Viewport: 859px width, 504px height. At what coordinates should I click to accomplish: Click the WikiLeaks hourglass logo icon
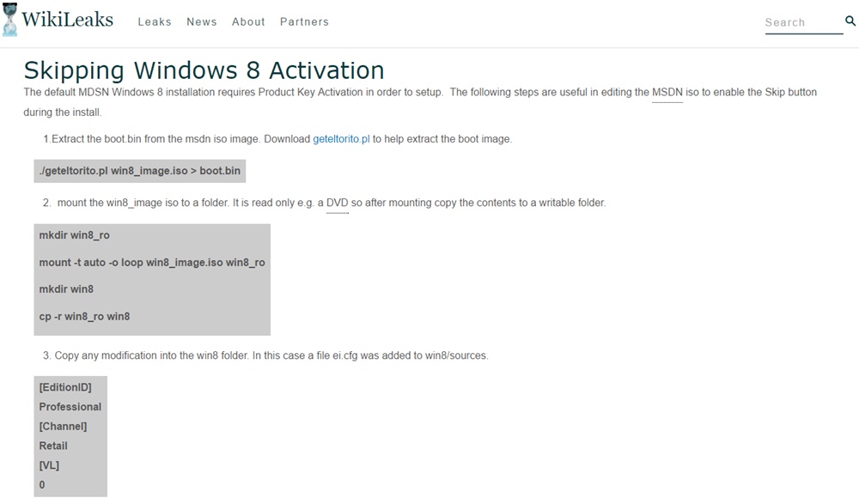[x=9, y=20]
